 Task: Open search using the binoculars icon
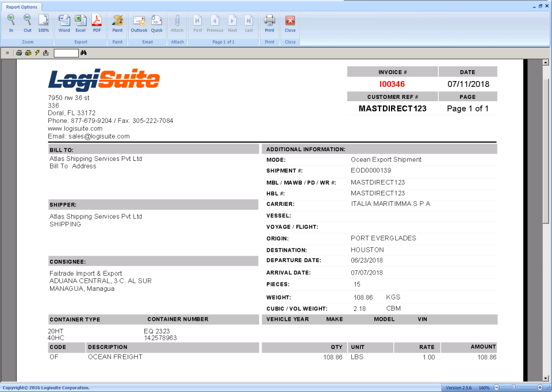(83, 53)
